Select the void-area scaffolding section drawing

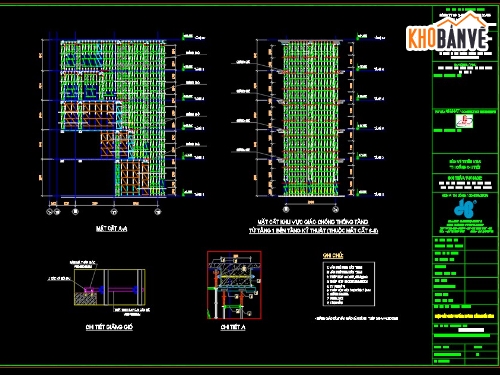pyautogui.click(x=311, y=118)
